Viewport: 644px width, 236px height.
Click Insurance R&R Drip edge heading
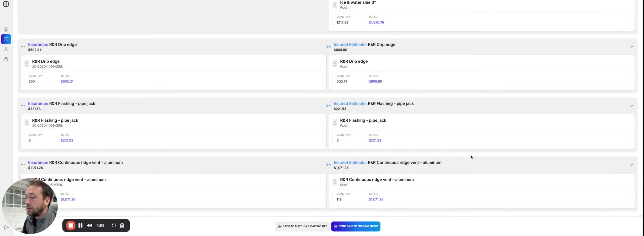[x=52, y=45]
